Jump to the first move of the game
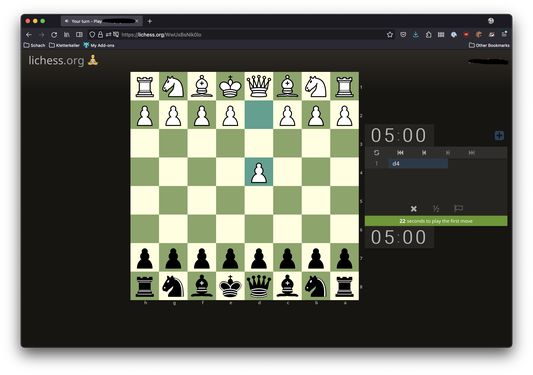Screen dimensions: 533x375 (x=400, y=153)
